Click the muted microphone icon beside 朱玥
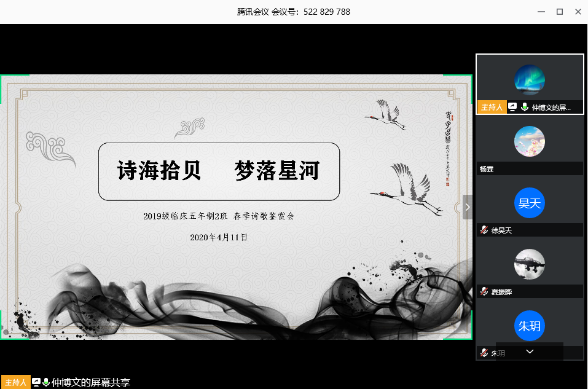The image size is (588, 389). (484, 353)
